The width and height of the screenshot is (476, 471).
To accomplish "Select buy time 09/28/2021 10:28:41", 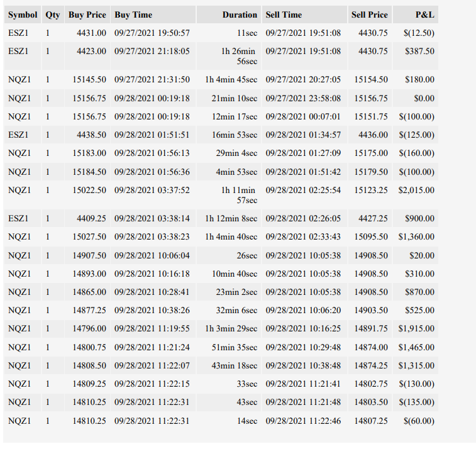I will pyautogui.click(x=153, y=292).
